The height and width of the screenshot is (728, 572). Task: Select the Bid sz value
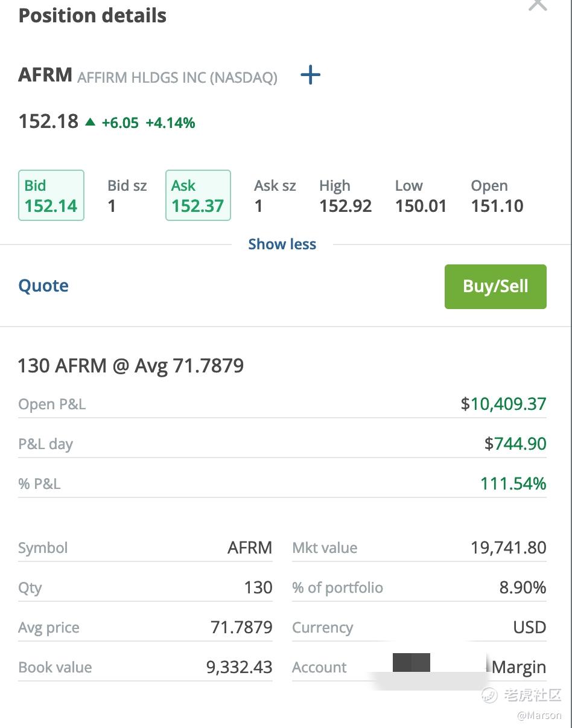112,206
